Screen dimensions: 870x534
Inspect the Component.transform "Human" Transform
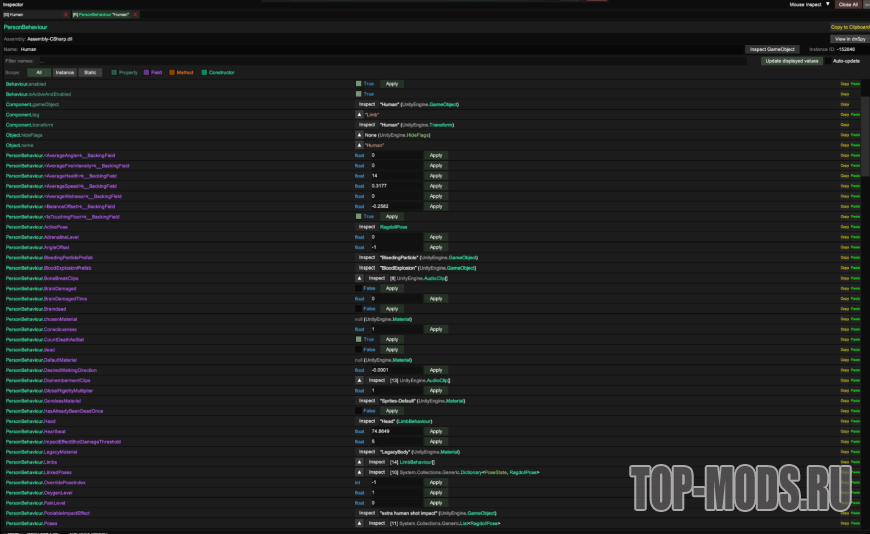coord(367,125)
